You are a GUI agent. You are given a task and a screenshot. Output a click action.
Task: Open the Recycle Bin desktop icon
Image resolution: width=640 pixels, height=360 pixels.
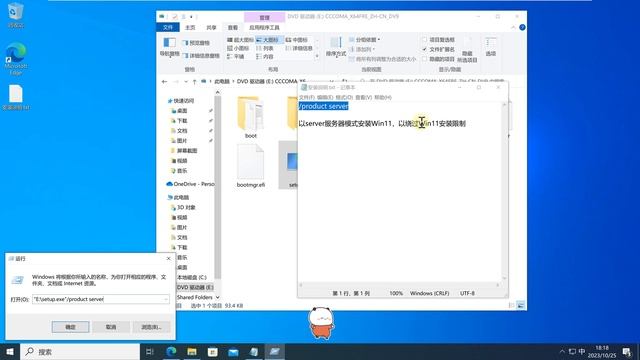pyautogui.click(x=15, y=16)
